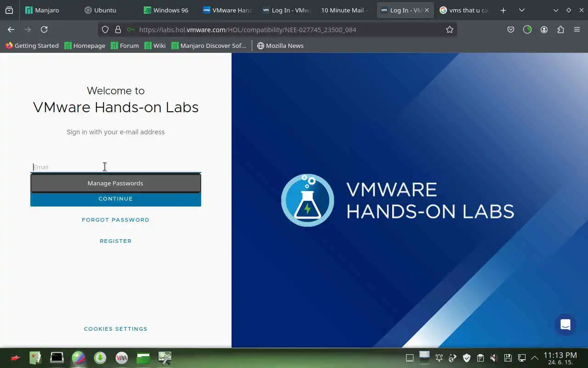Viewport: 588px width, 368px height.
Task: Switch to the Google 'vms that u ca' tab
Action: 464,10
